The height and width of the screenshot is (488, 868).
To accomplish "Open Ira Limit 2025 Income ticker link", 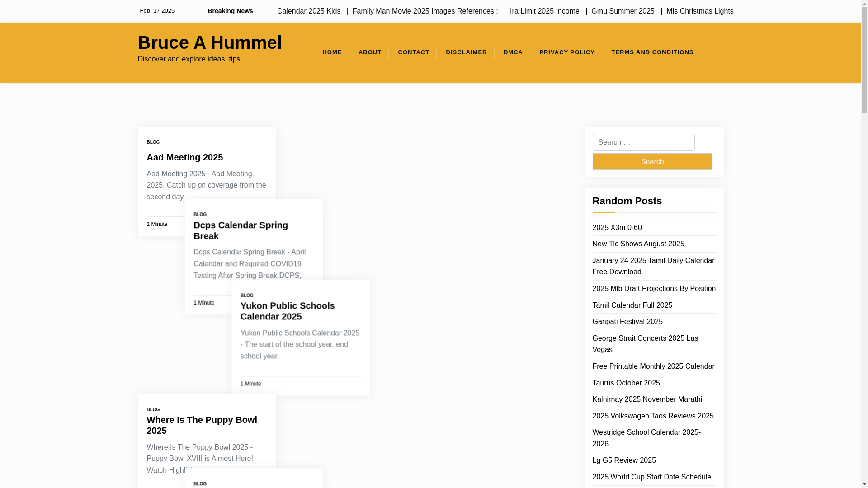I will [544, 11].
